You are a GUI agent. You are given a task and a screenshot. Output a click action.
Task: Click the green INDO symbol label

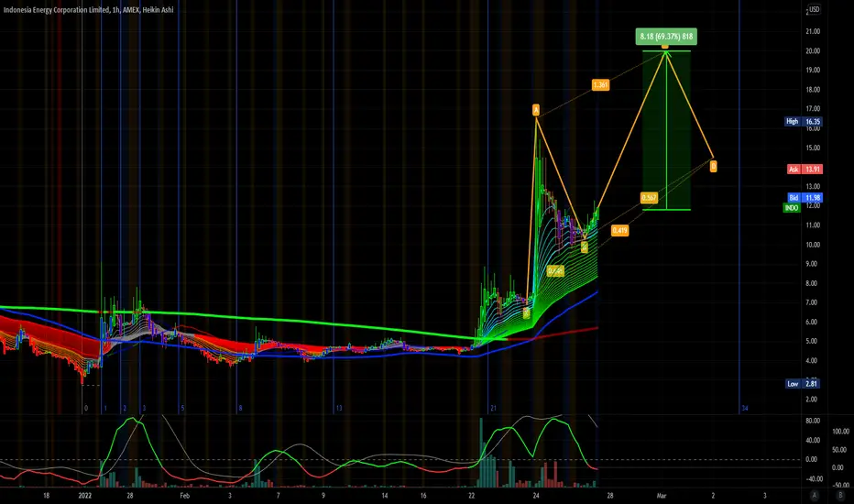pos(792,208)
